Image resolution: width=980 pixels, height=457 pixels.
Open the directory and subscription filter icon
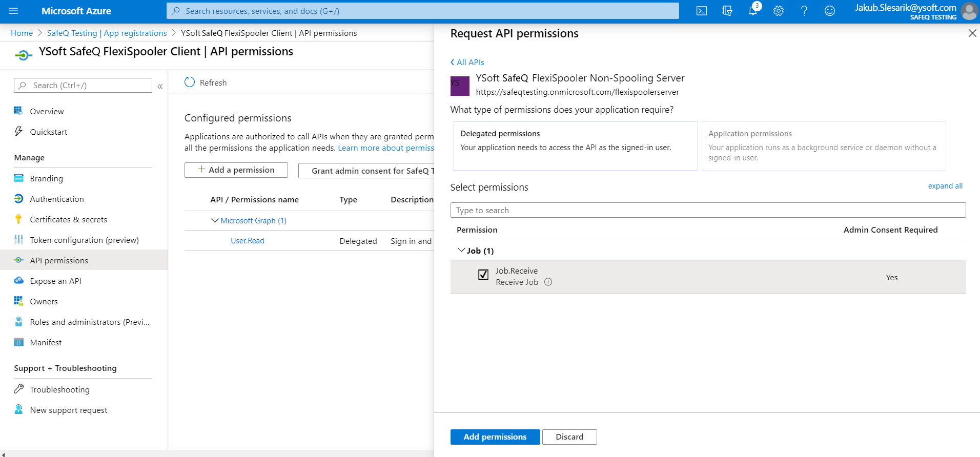pos(727,11)
